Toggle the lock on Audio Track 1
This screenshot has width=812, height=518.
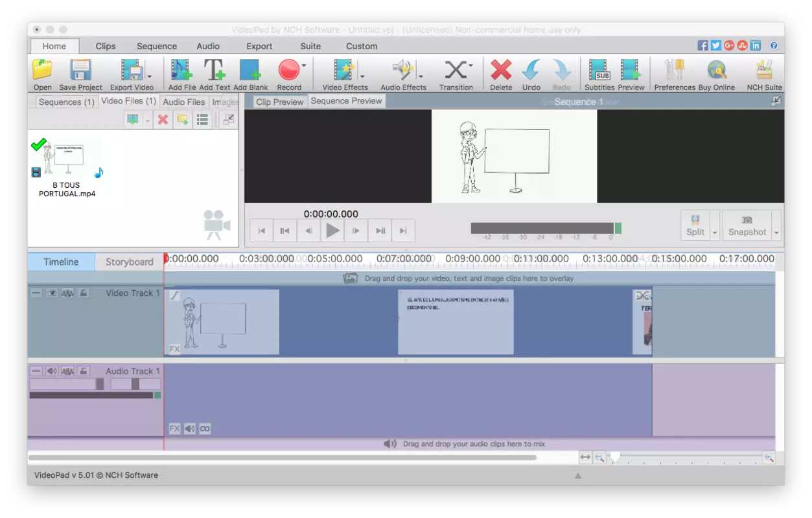click(84, 371)
